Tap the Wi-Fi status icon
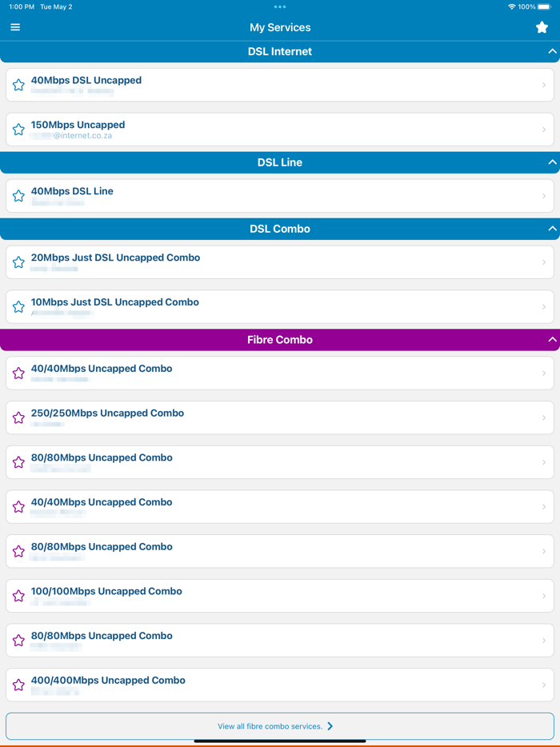This screenshot has width=560, height=747. tap(512, 6)
